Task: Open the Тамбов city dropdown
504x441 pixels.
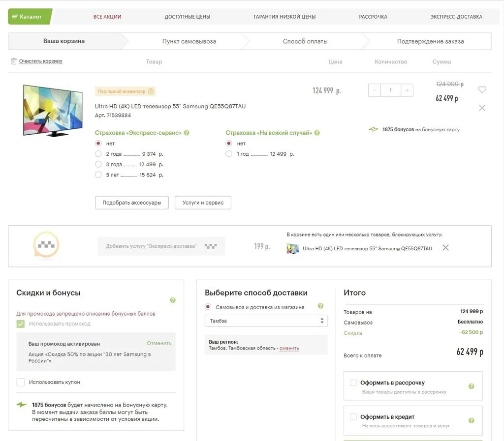Action: tap(266, 321)
